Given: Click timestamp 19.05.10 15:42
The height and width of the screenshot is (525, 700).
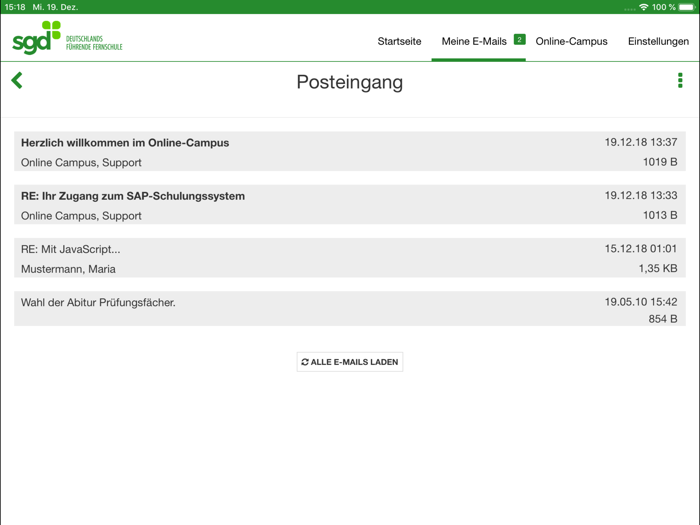Looking at the screenshot, I should (x=641, y=302).
